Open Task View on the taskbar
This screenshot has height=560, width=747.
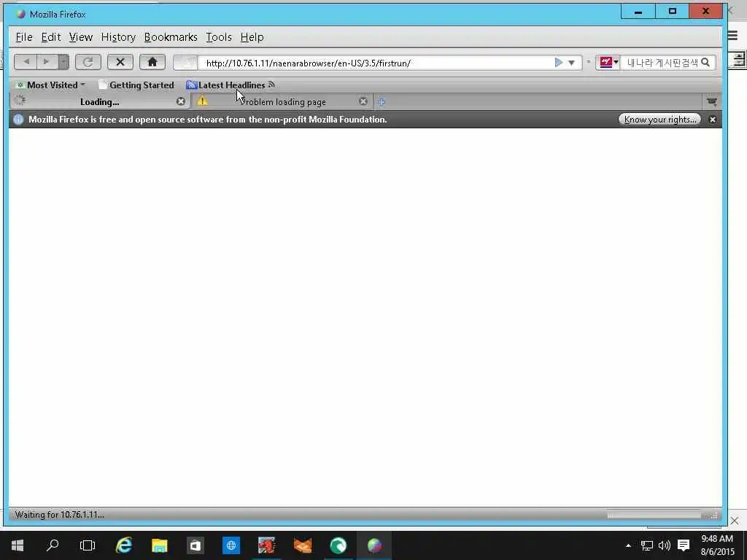coord(88,545)
